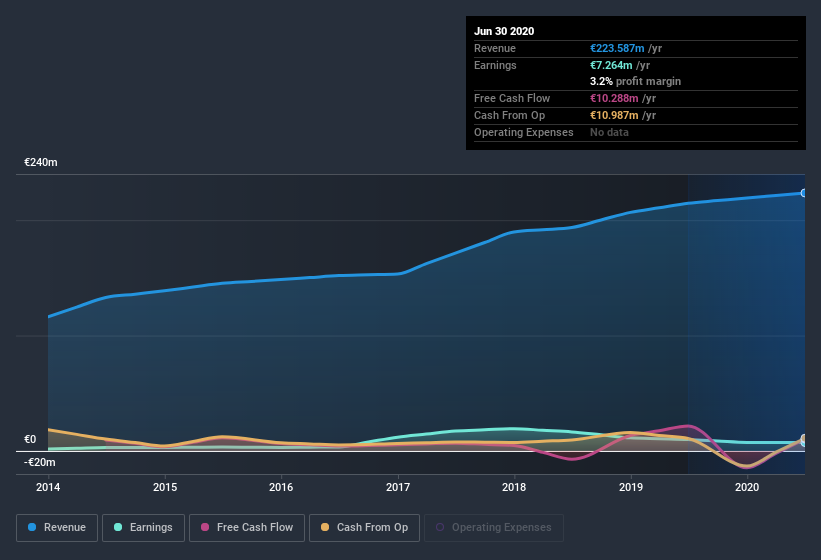The height and width of the screenshot is (560, 821).
Task: Select the 2016 x-axis label
Action: pos(281,487)
